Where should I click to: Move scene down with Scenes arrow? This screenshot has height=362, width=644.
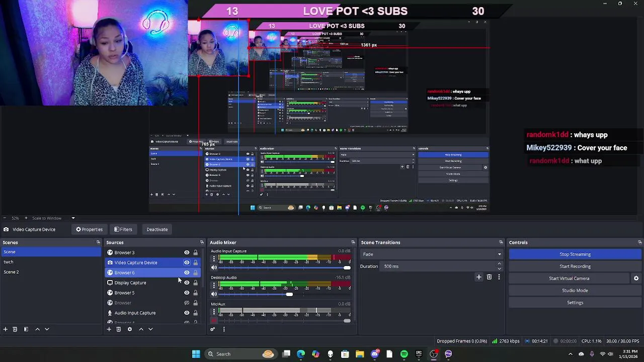47,329
